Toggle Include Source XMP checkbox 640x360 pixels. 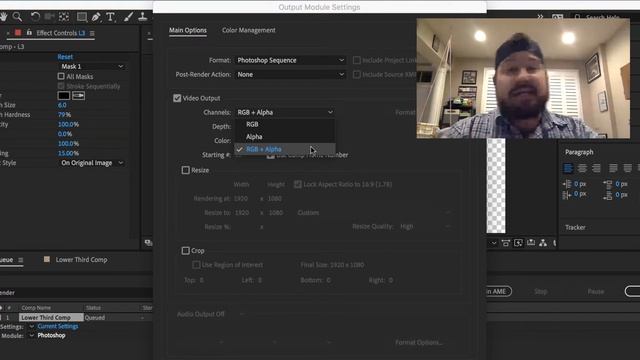coord(356,74)
